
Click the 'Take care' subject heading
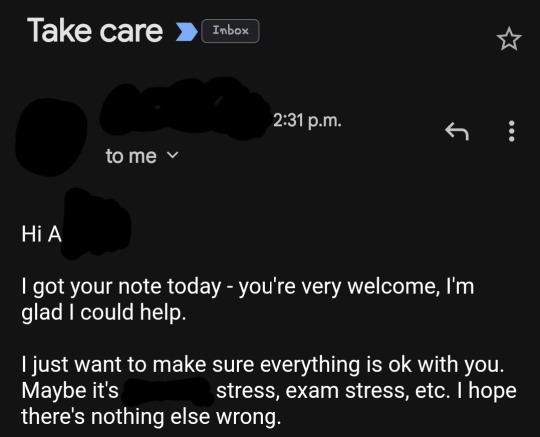click(x=95, y=31)
